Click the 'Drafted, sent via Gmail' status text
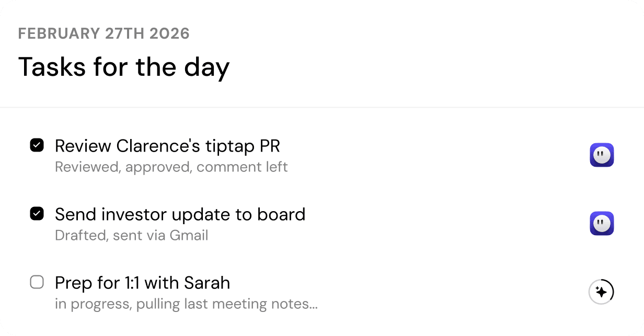Image resolution: width=644 pixels, height=336 pixels. coord(131,236)
